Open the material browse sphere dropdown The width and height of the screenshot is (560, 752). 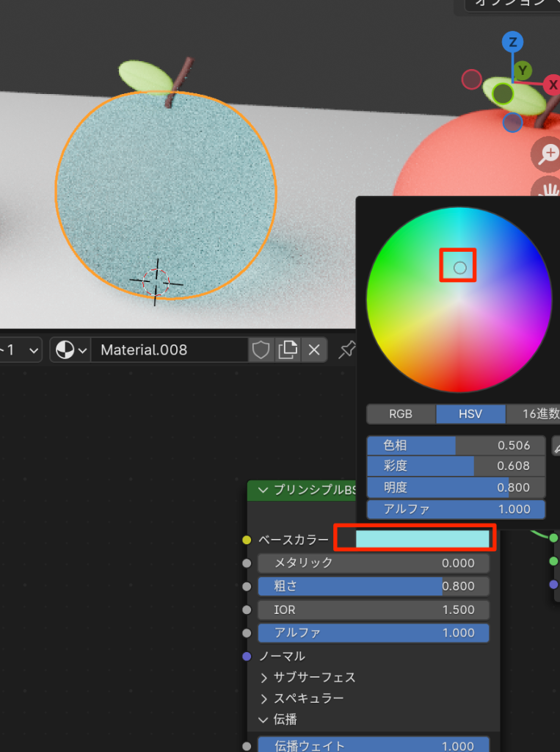pyautogui.click(x=71, y=350)
